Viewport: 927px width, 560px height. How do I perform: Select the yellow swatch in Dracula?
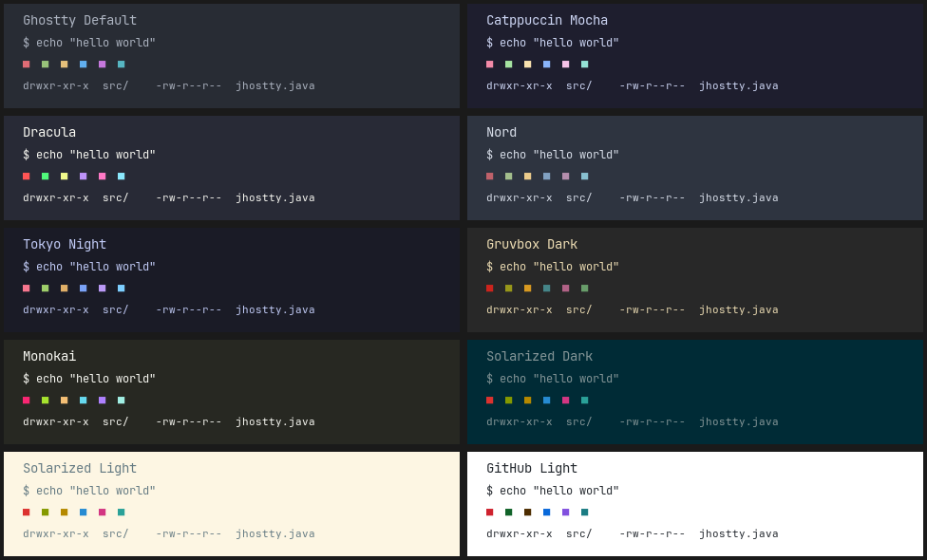coord(64,176)
